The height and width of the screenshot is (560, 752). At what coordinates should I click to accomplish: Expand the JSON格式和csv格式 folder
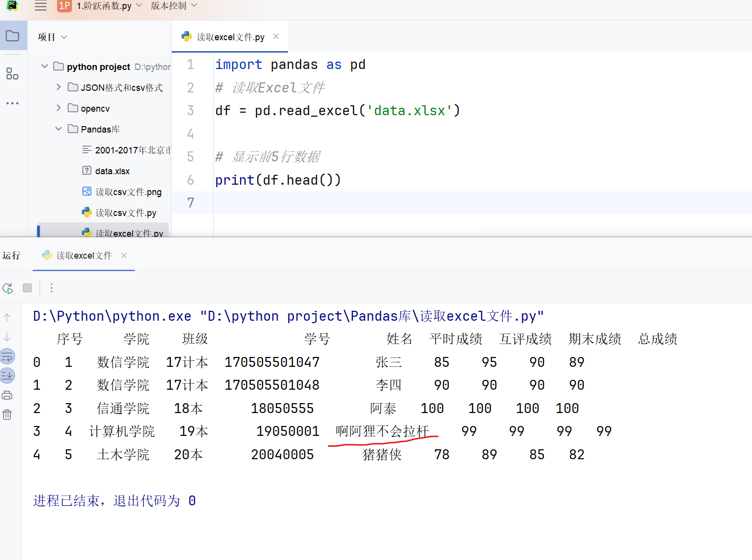(x=59, y=87)
